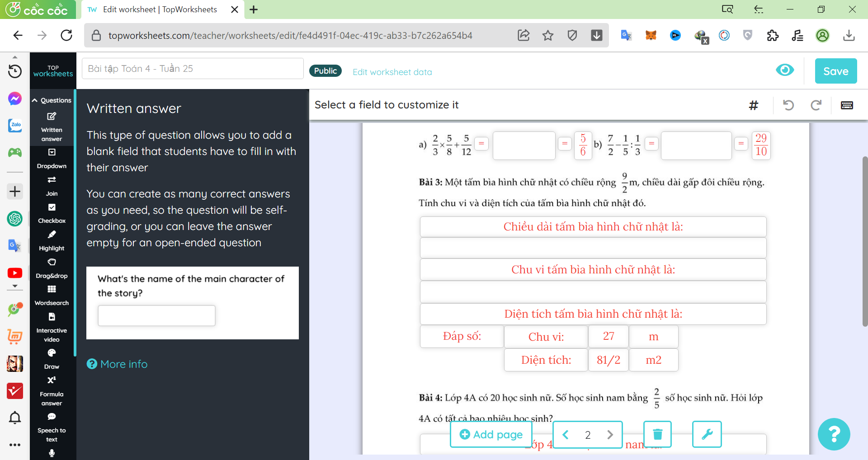Delete the current page with trash icon
868x460 pixels.
pyautogui.click(x=657, y=434)
